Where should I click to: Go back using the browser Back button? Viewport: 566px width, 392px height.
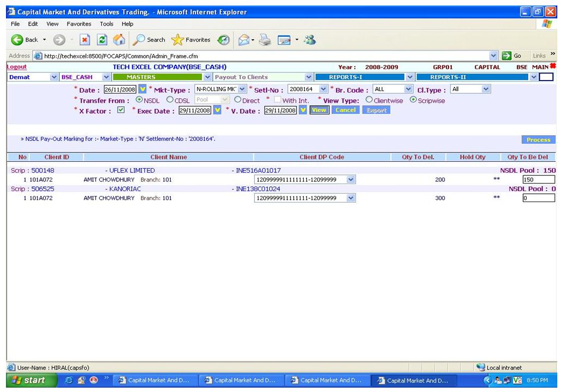(24, 40)
